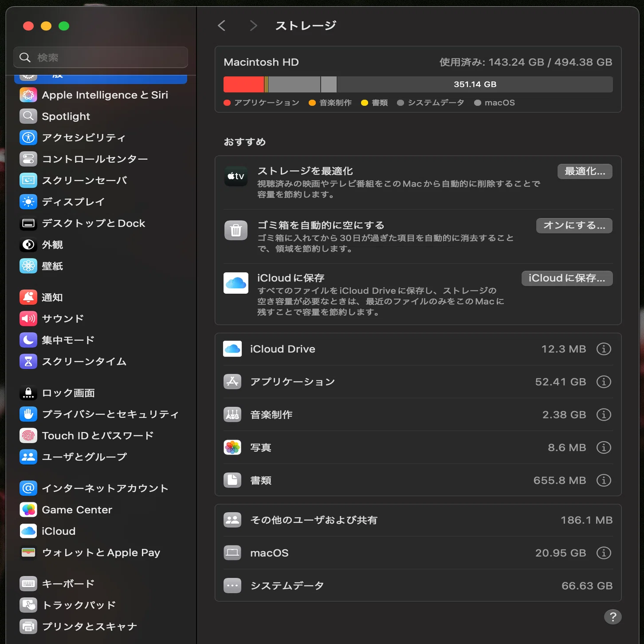Click ゴミ箱を自動的に空にする heading
Screen dimensions: 644x644
click(x=321, y=225)
